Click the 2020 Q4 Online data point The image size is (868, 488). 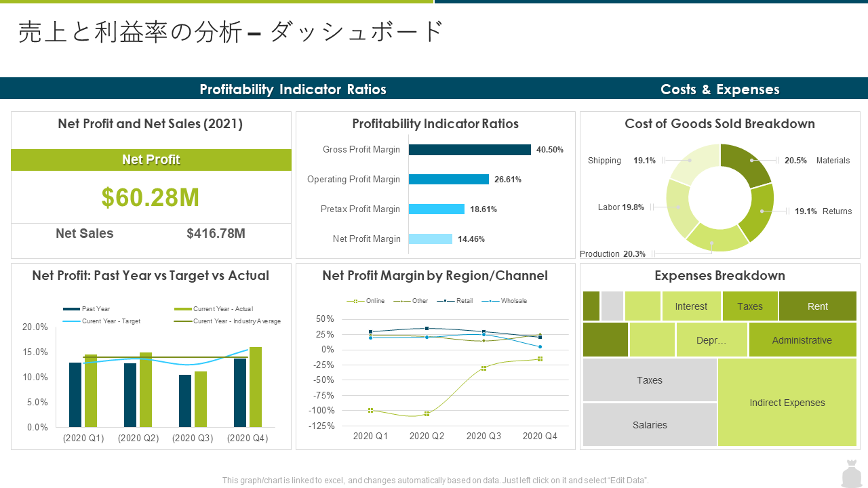click(540, 359)
